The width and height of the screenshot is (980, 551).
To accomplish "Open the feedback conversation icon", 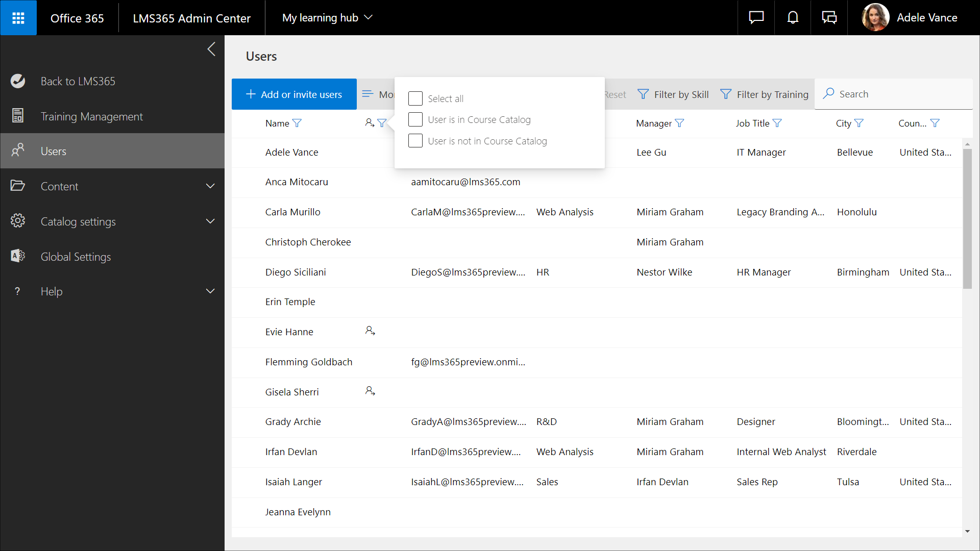I will point(829,18).
